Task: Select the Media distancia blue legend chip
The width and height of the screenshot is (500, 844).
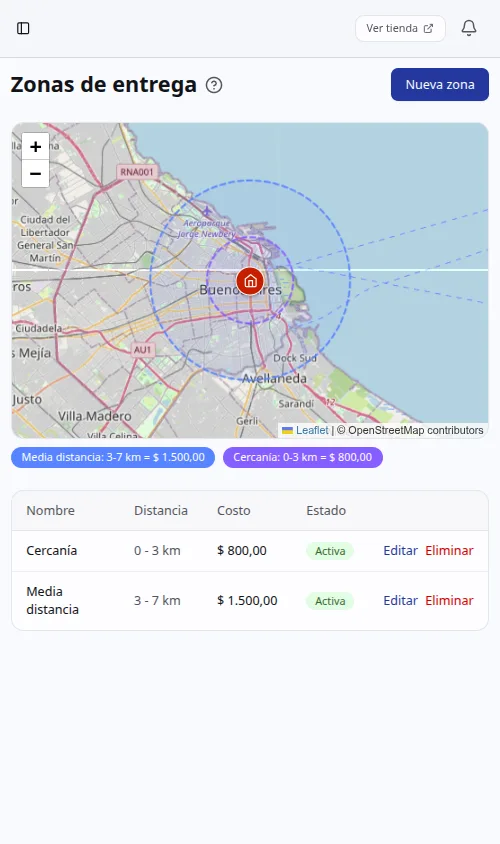Action: tap(113, 458)
